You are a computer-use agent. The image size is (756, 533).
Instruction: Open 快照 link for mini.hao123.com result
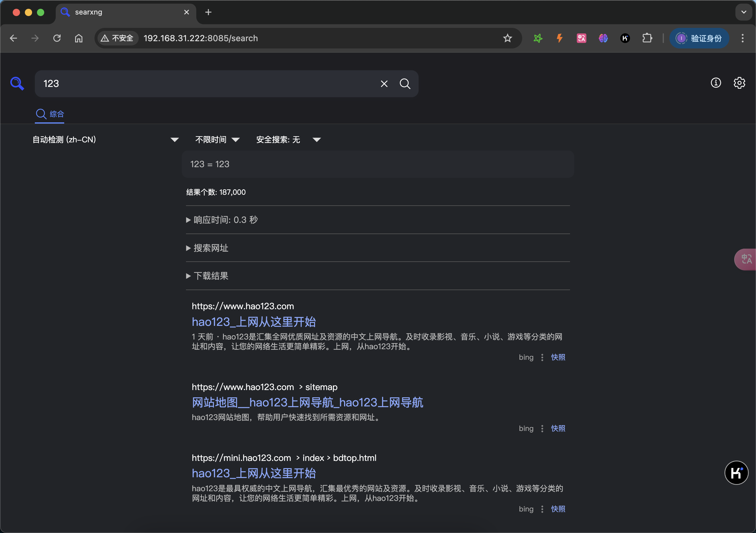point(558,509)
